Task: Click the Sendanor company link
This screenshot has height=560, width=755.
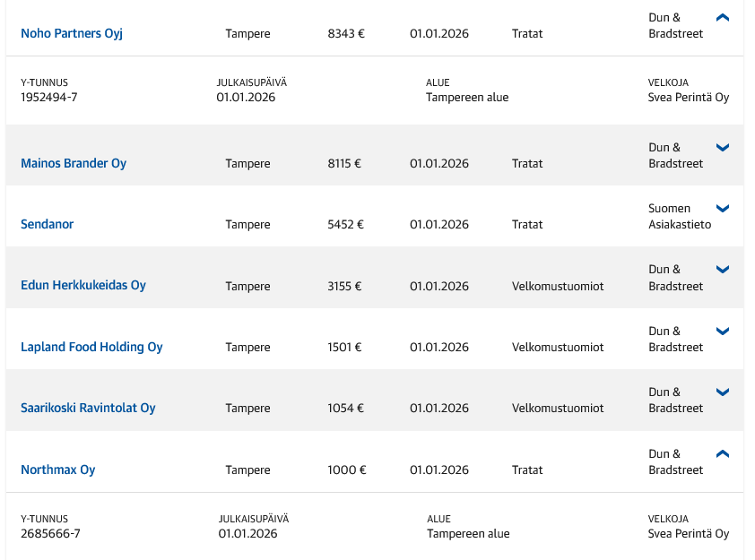Action: pyautogui.click(x=48, y=225)
